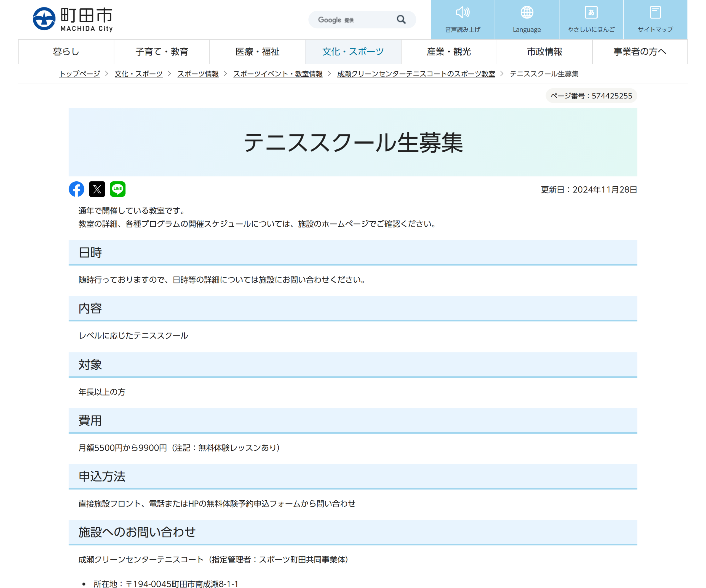Screen dimensions: 706x588
Task: Follow the 文化・スポーツ breadcrumb link
Action: tap(138, 74)
